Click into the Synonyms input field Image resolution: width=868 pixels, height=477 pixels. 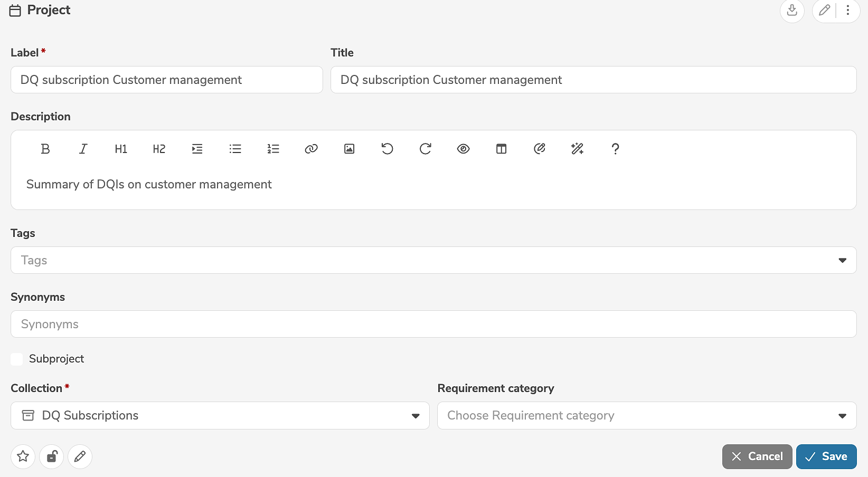433,324
